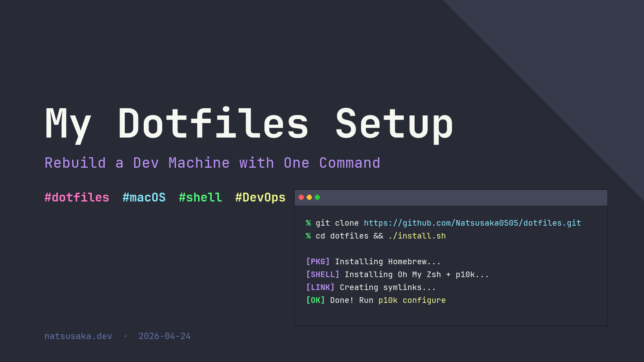Click the [LINK] symlink status label

point(320,287)
